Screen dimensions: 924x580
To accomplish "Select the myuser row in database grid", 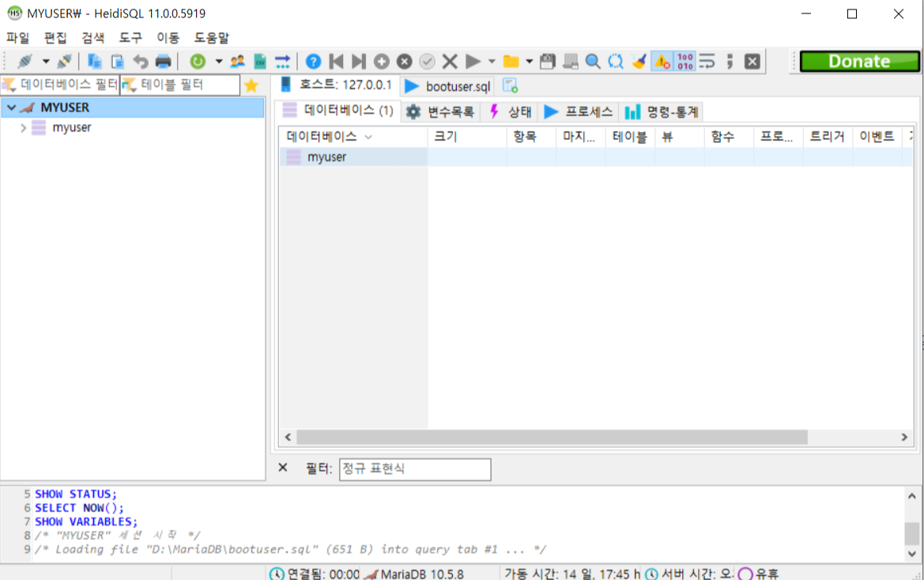I will 596,157.
